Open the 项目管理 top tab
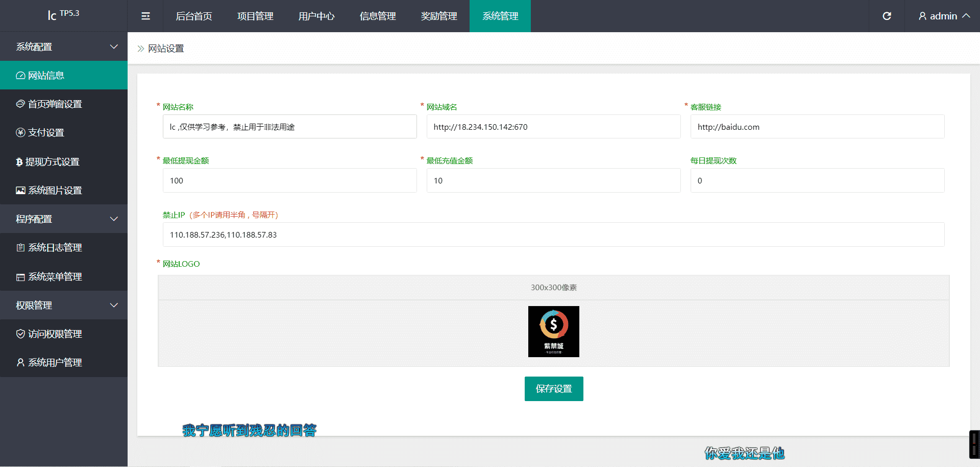 tap(255, 16)
